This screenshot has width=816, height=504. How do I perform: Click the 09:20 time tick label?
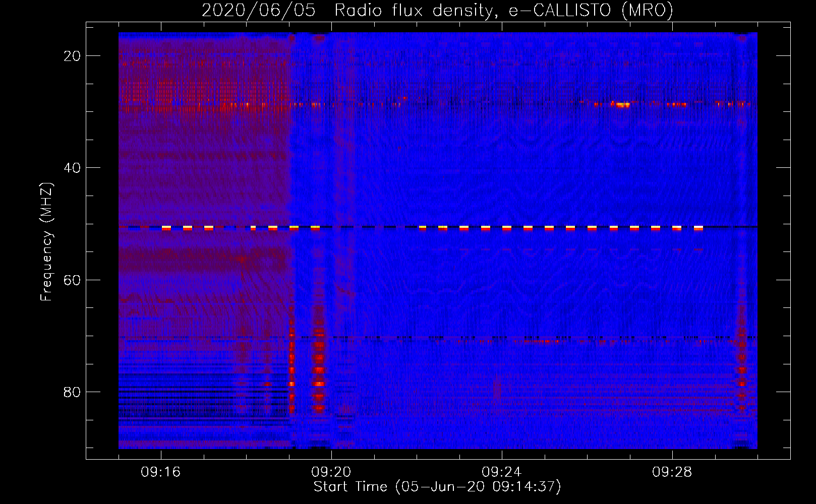point(331,472)
